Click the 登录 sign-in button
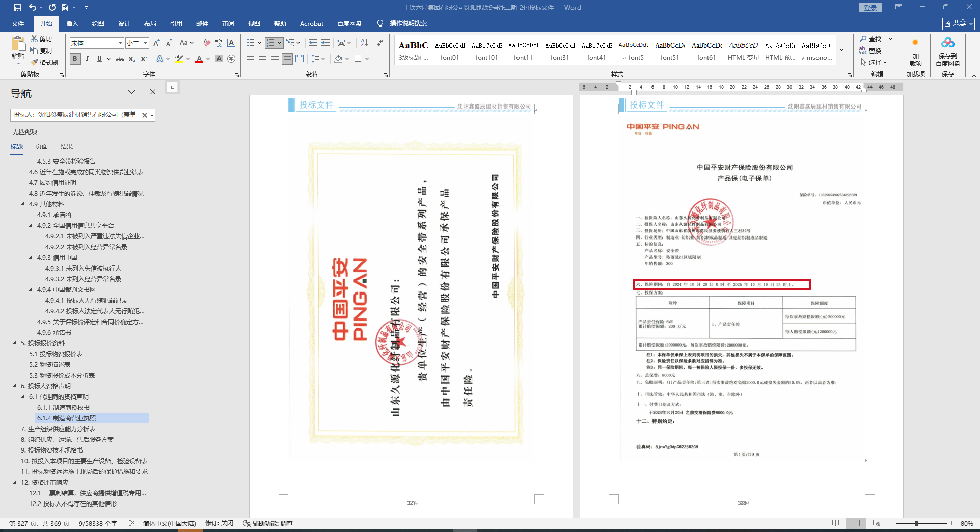 pos(870,8)
